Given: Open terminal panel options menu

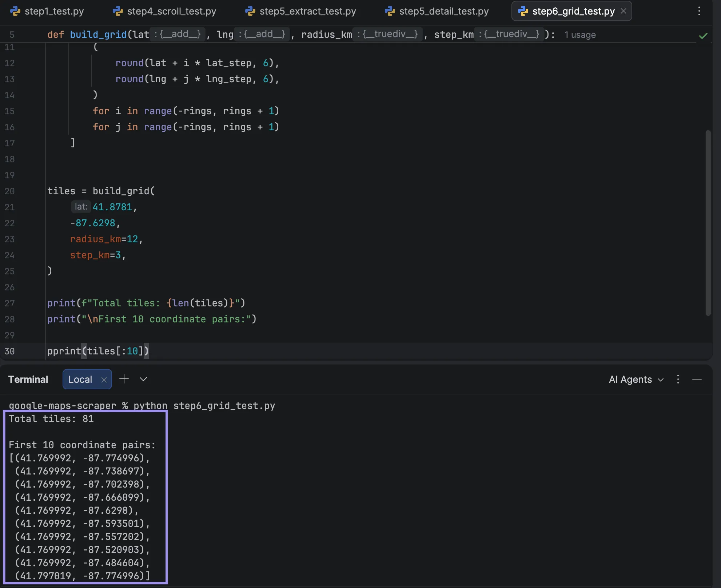Looking at the screenshot, I should click(678, 380).
